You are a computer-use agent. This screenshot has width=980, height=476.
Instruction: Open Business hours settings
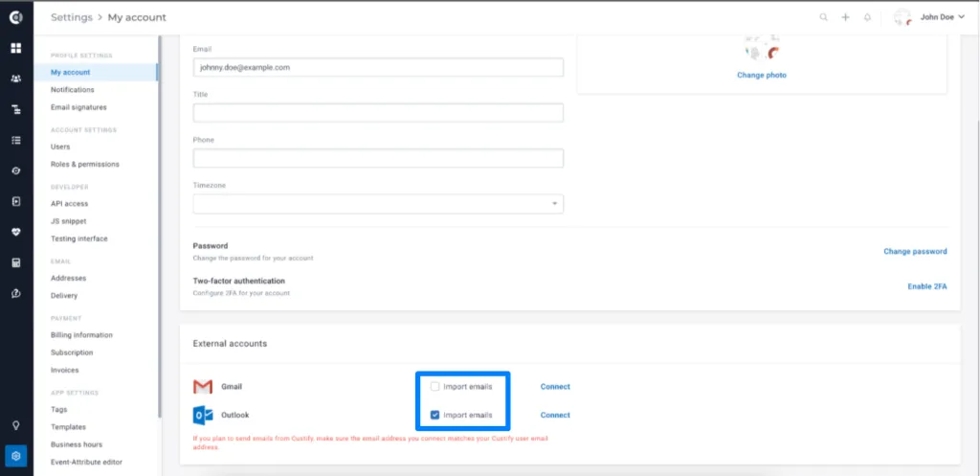[77, 444]
